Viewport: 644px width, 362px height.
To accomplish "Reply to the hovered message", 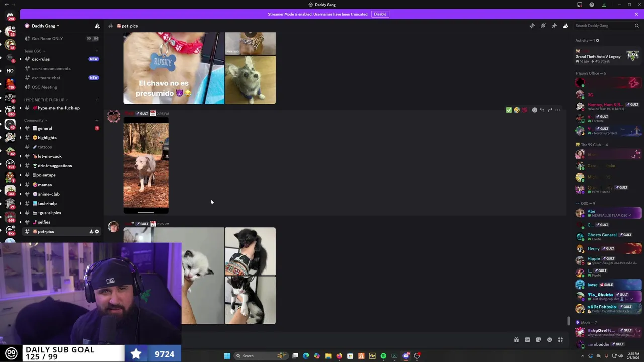I will [x=542, y=110].
